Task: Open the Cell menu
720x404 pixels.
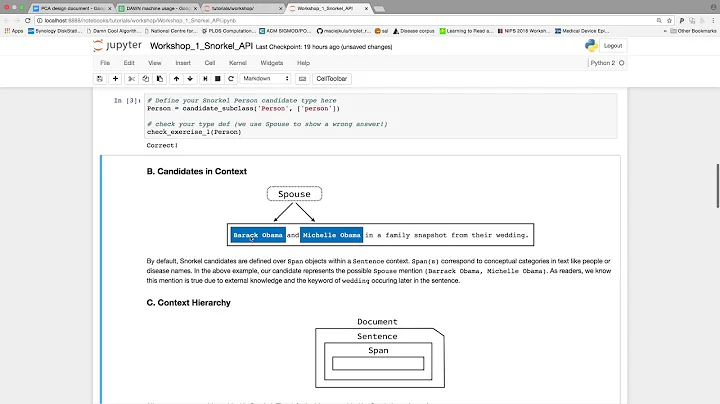Action: [210, 63]
